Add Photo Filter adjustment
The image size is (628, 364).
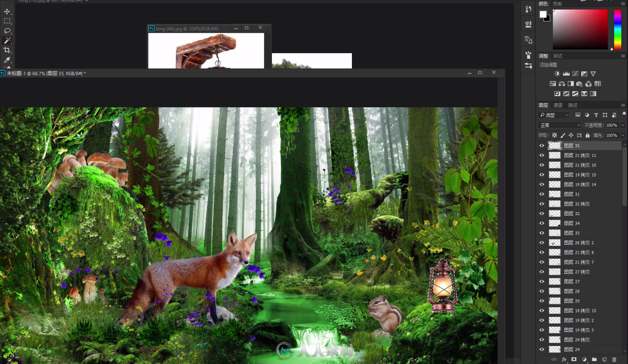(580, 84)
